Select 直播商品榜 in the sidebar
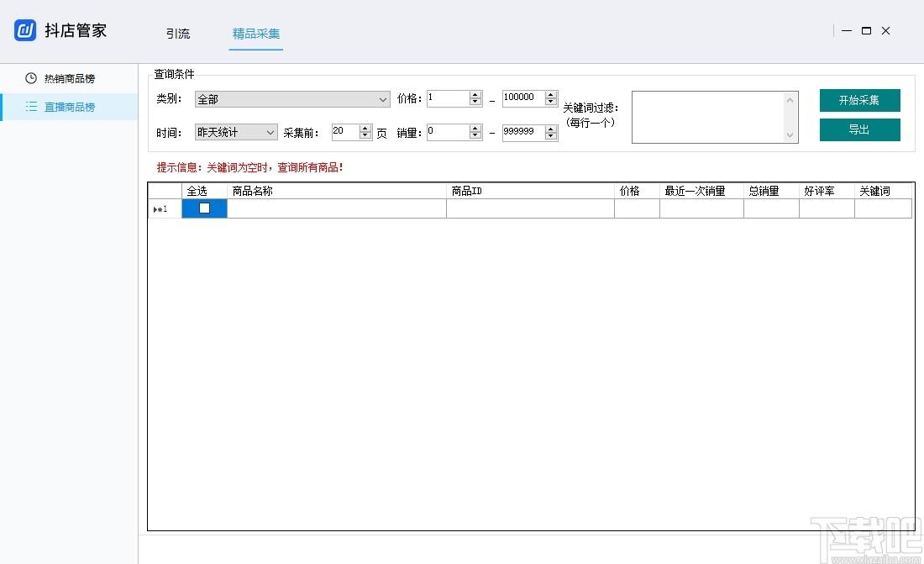924x564 pixels. (70, 107)
